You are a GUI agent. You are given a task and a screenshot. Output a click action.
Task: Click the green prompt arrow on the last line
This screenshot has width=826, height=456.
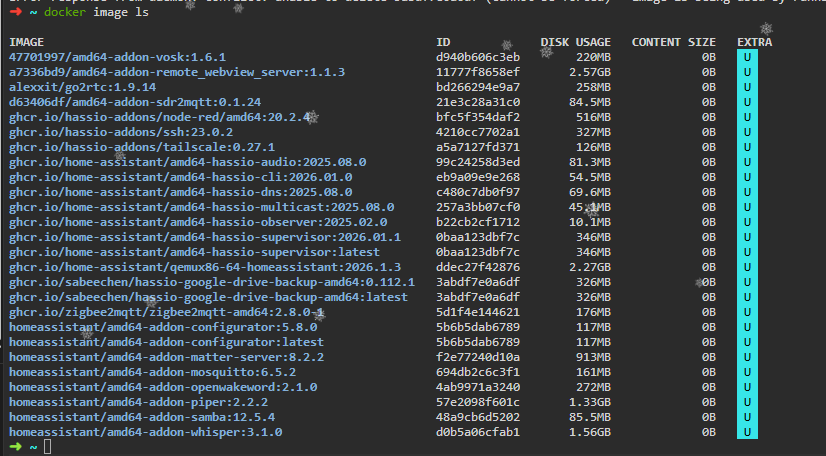[15, 446]
